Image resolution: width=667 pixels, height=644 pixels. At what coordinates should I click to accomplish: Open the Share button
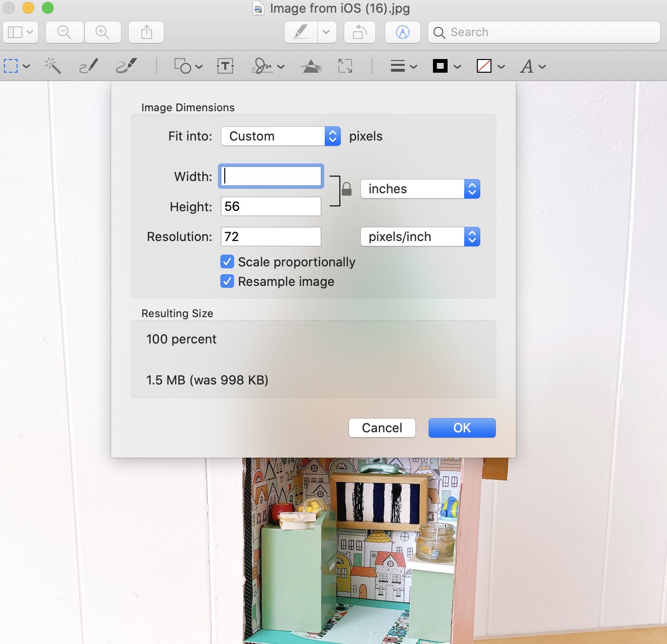(146, 32)
